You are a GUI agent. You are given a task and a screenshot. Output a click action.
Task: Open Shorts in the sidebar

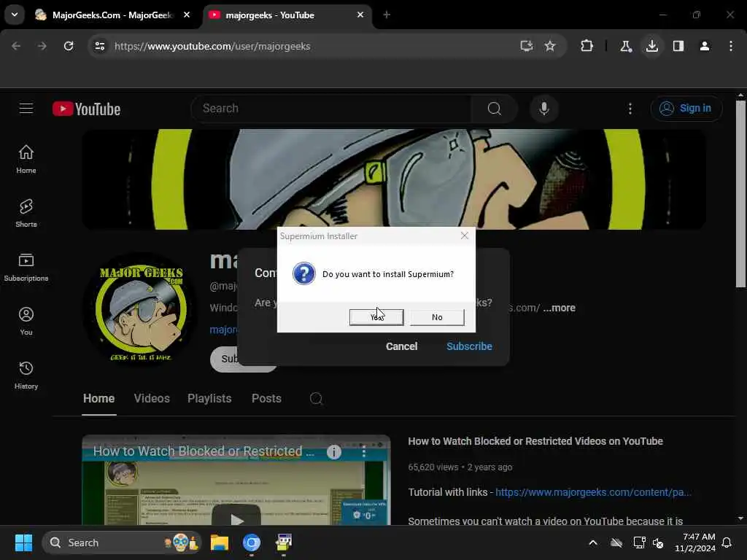point(26,213)
